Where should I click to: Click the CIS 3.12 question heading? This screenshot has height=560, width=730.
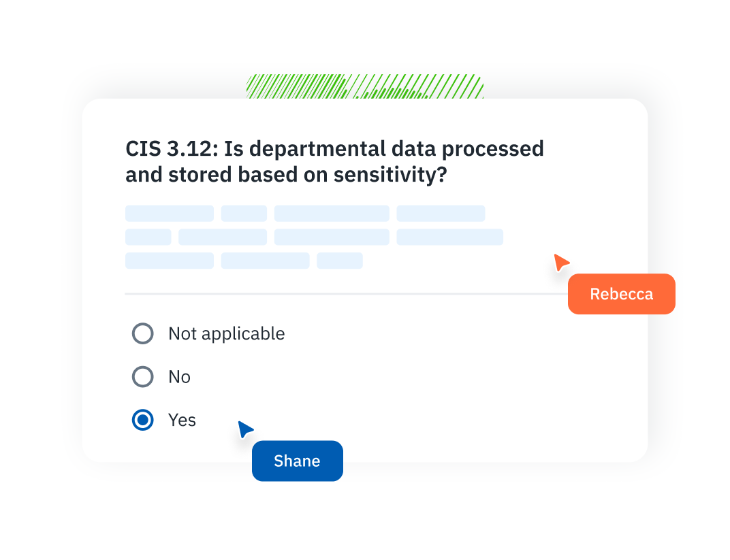(334, 161)
